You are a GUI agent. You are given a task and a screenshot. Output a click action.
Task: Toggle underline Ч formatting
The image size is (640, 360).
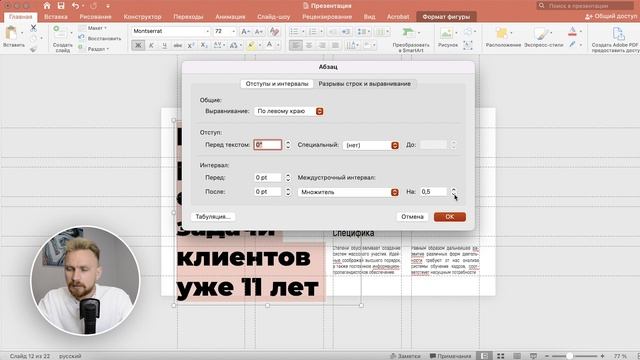164,45
